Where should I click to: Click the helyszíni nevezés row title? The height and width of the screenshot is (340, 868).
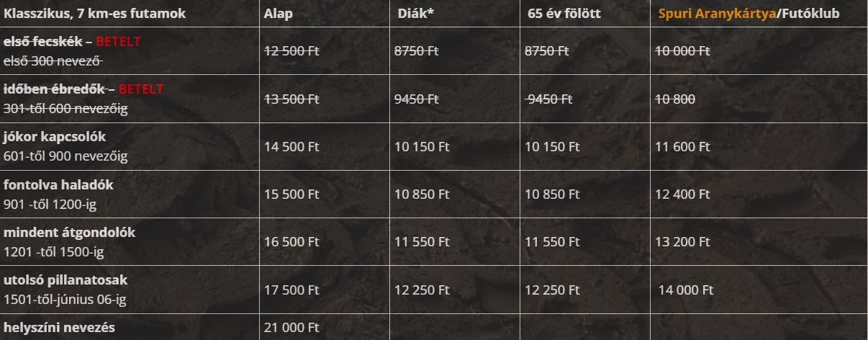[x=59, y=327]
